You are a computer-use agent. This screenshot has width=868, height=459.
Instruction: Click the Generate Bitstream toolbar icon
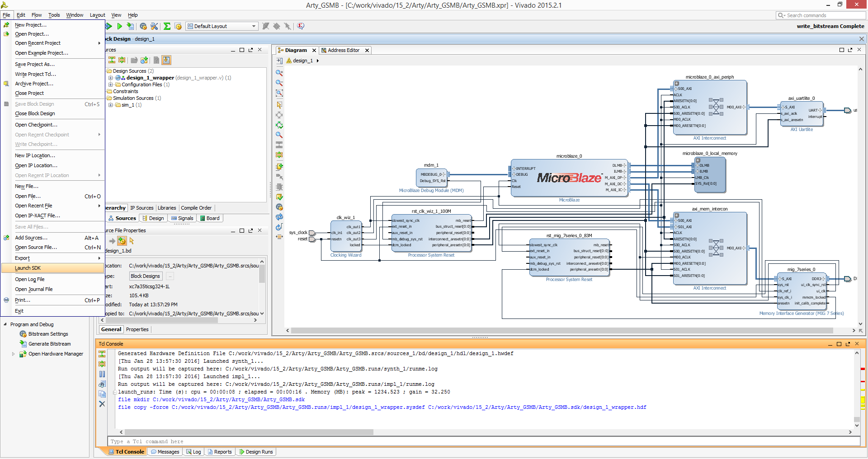pos(131,26)
